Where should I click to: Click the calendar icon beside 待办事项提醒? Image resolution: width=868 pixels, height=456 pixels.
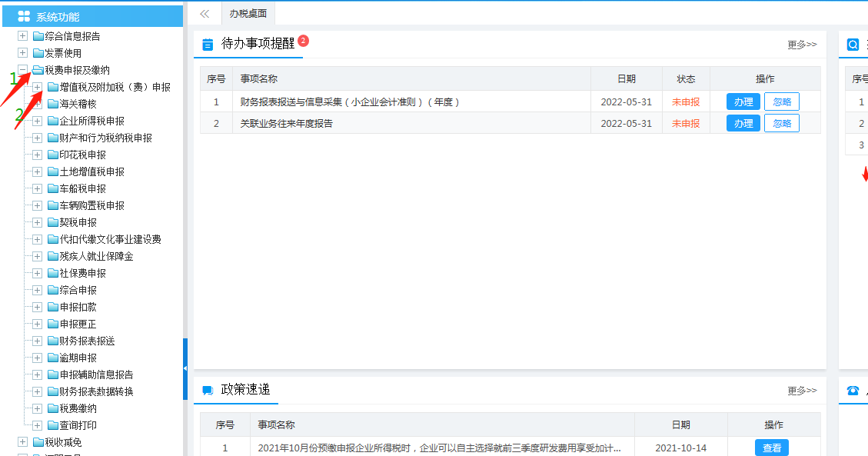208,45
